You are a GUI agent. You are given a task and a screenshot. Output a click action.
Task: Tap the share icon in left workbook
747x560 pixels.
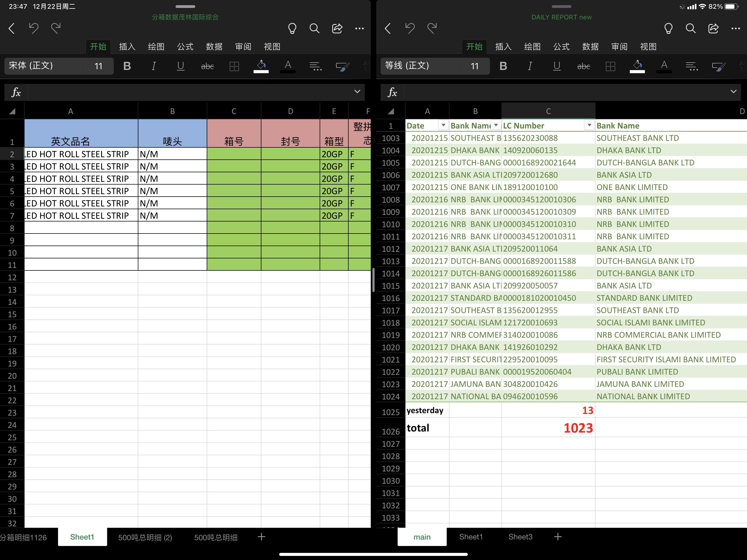(x=337, y=28)
